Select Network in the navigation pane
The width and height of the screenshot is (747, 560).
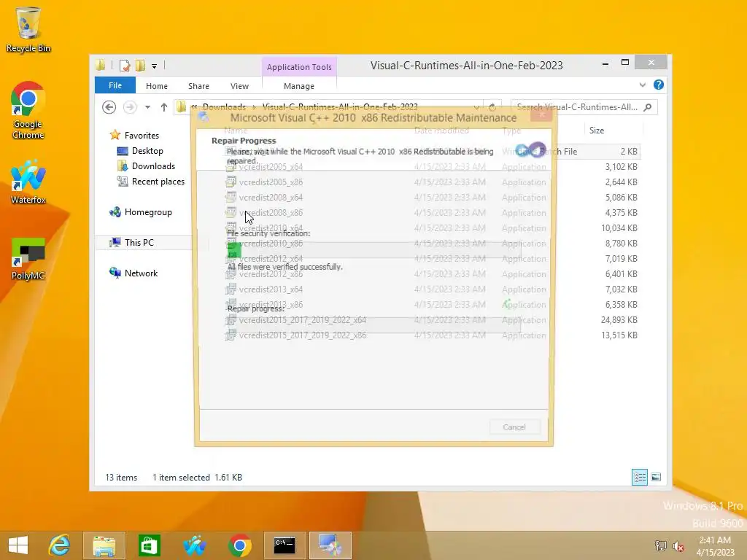[133, 273]
